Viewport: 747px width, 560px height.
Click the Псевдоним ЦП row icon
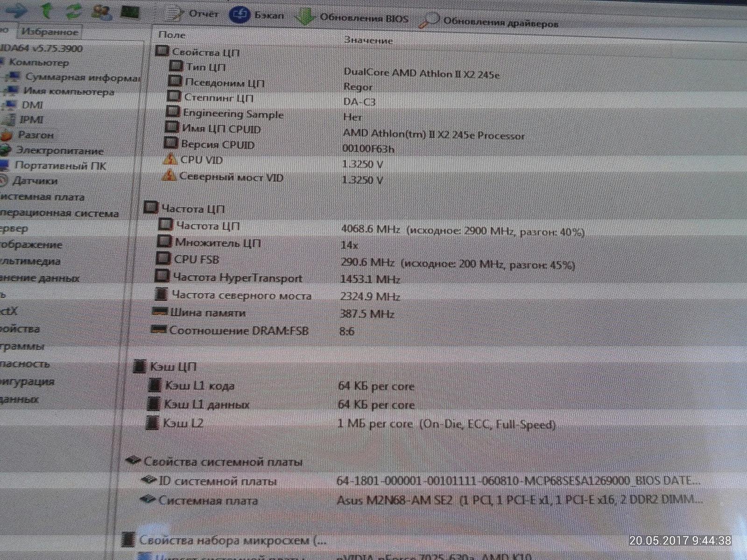[x=175, y=81]
